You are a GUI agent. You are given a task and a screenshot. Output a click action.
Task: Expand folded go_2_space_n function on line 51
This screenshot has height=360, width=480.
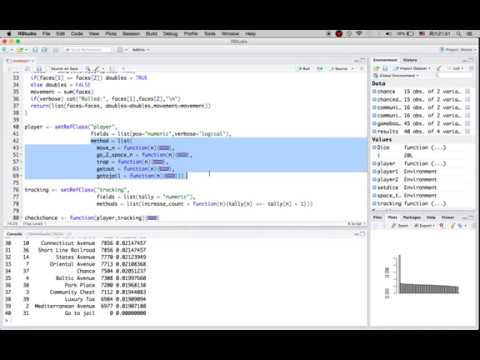click(182, 155)
